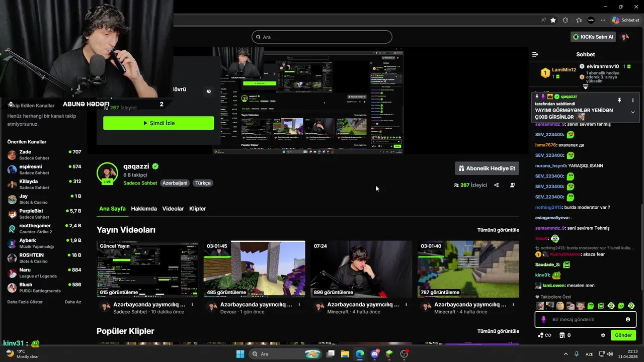Click LamiMin12 on the gift leaderboard
The image size is (644, 362).
(563, 70)
